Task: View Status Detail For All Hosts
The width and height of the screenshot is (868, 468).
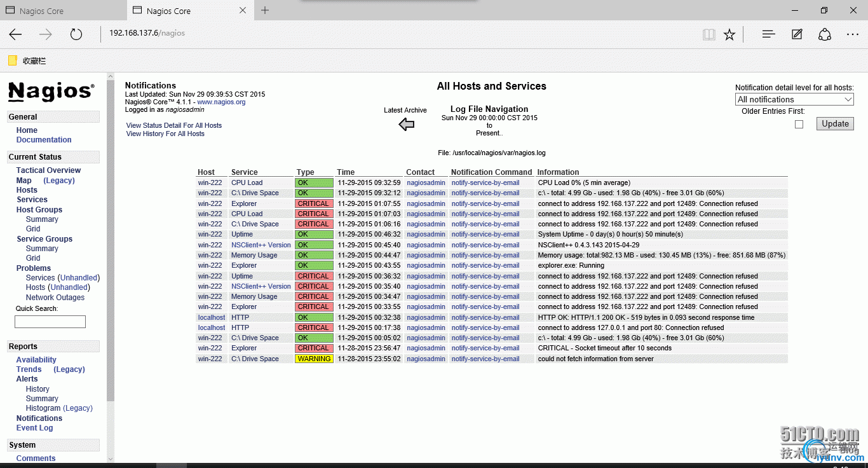Action: 174,125
